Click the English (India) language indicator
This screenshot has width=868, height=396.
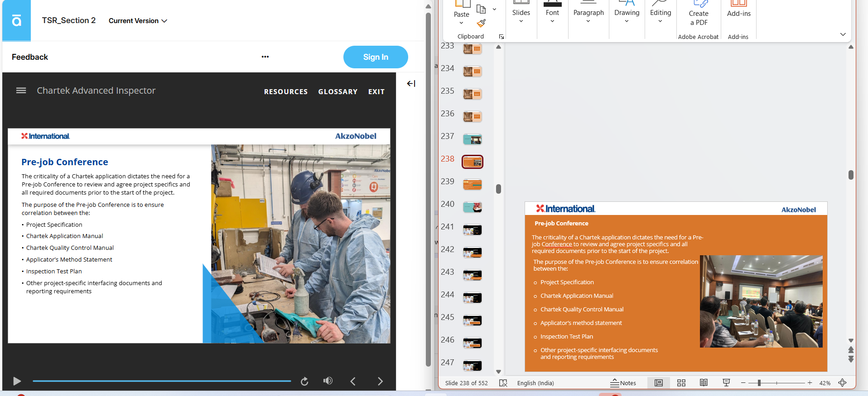pyautogui.click(x=535, y=383)
